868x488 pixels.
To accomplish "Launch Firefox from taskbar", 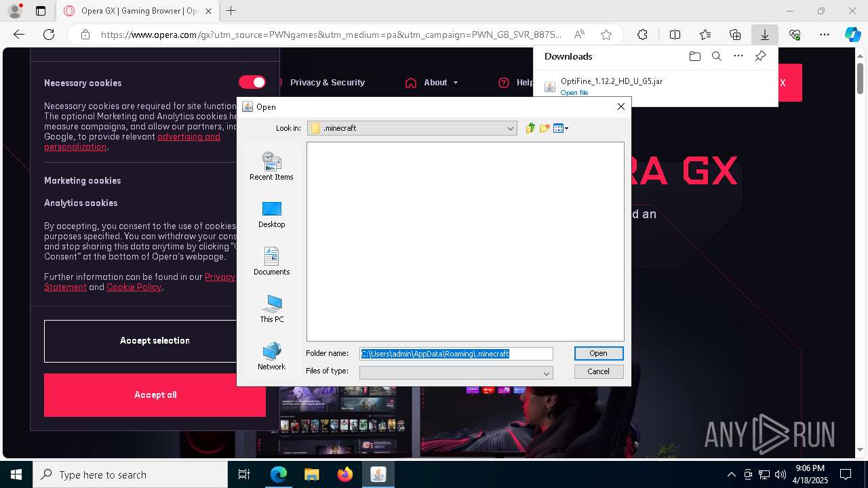I will pos(345,474).
